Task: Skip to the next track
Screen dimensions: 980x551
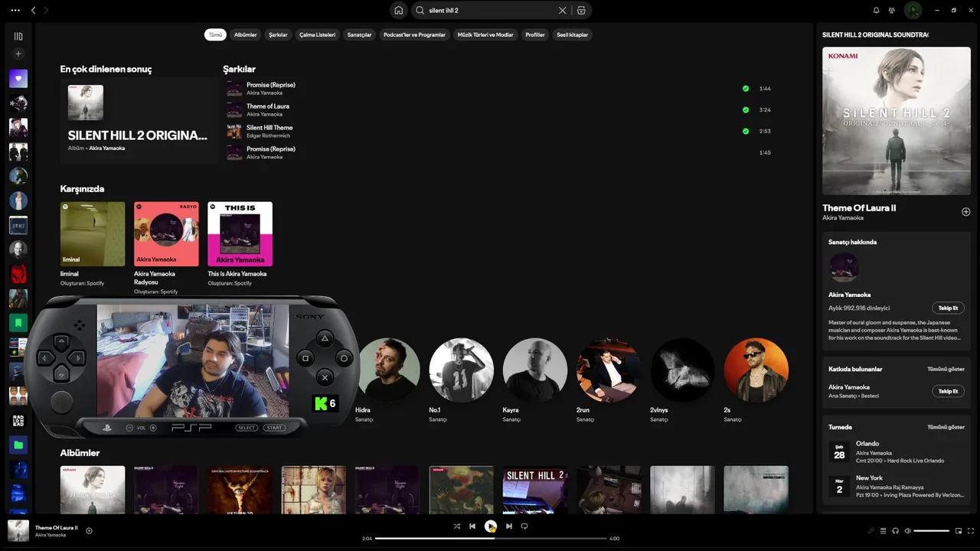Action: click(x=508, y=527)
